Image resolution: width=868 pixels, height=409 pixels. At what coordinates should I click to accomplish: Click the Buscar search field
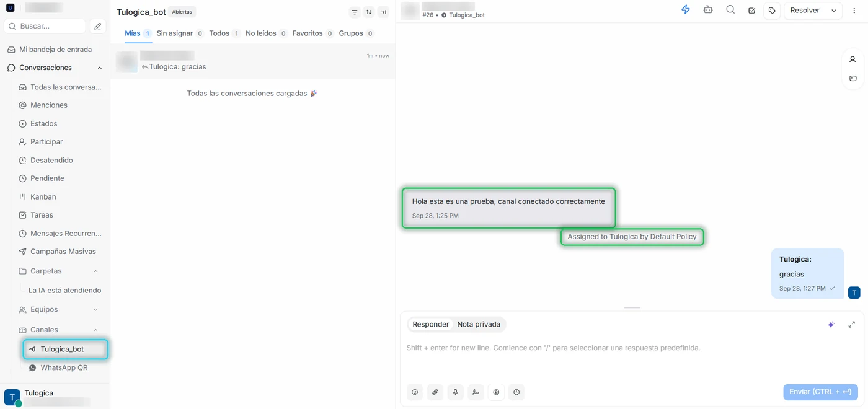tap(45, 26)
